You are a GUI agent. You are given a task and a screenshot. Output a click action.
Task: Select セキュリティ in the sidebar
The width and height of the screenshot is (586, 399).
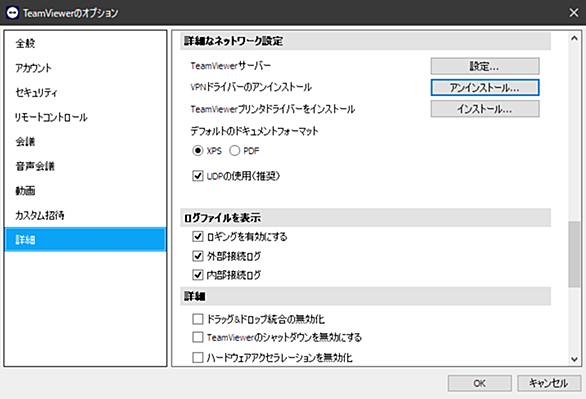coord(85,93)
